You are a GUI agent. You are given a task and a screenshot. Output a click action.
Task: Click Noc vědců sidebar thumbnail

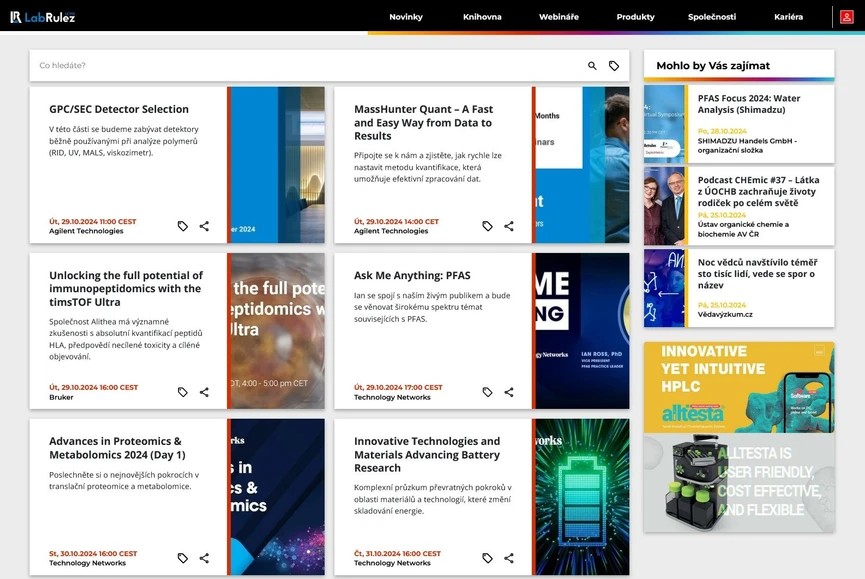coord(665,288)
